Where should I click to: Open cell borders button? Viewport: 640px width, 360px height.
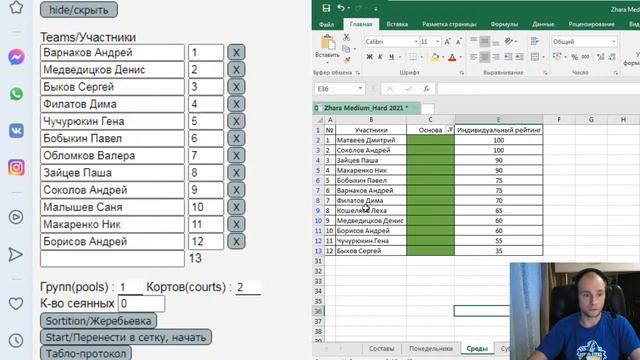413,57
